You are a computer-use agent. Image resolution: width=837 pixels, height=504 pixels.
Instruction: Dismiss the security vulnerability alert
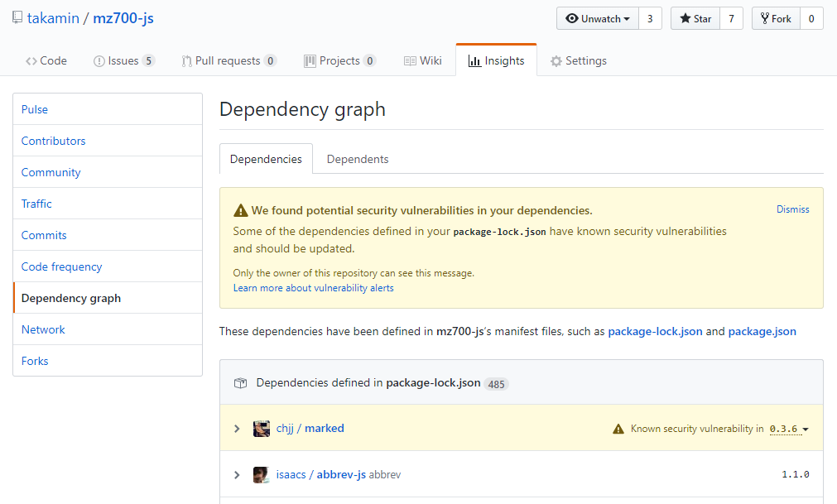click(x=792, y=209)
